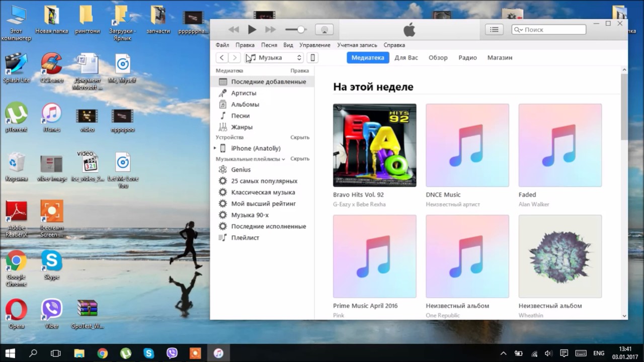This screenshot has height=362, width=644.
Task: Open the Справка menu
Action: click(x=394, y=45)
